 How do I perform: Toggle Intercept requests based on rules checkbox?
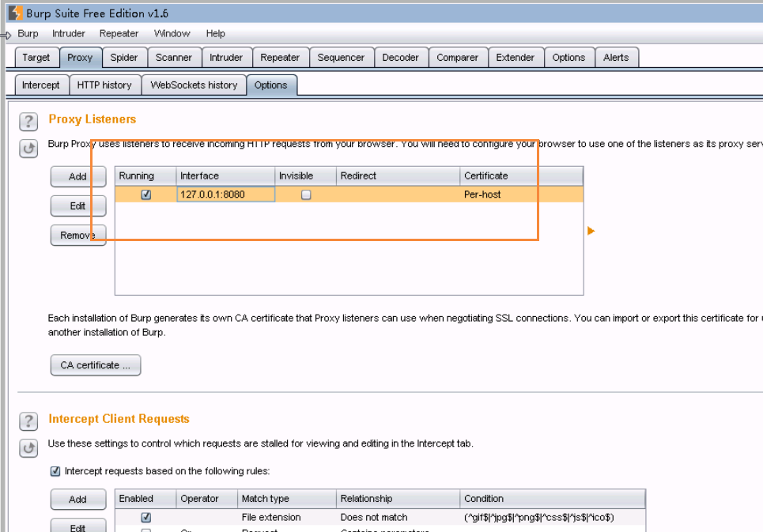pos(55,471)
